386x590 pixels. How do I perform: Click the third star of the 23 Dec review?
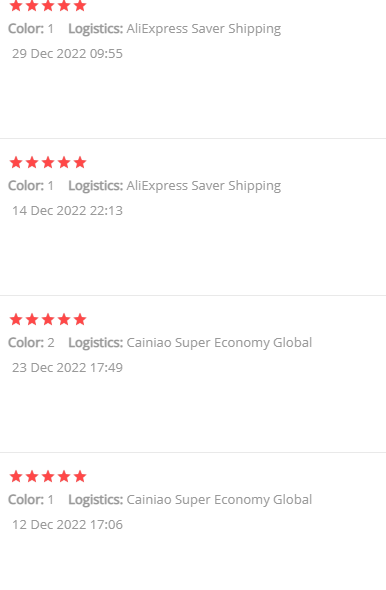coord(48,319)
